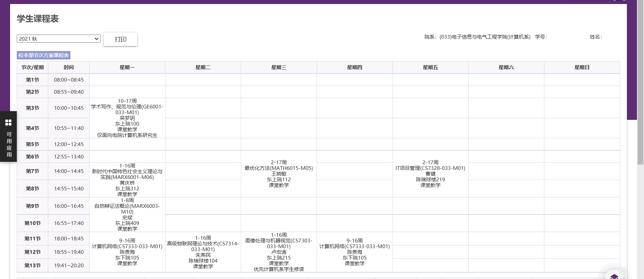Screen dimensions: 644x279
Task: Dismiss the floating widget with its X
Action: [622, 271]
